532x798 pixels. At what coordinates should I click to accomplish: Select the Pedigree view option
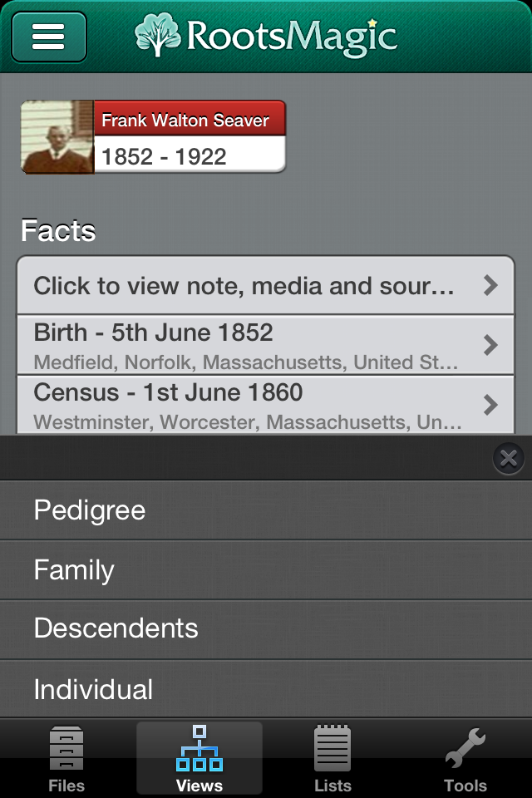[90, 511]
